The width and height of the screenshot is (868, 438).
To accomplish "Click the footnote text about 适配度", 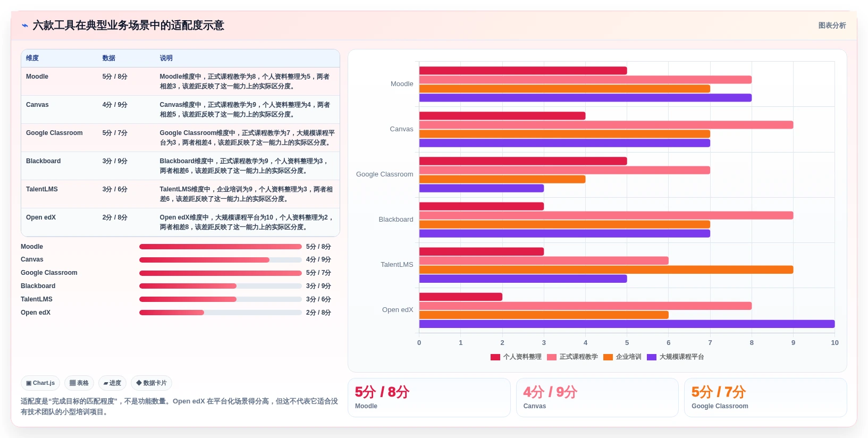I will click(180, 407).
